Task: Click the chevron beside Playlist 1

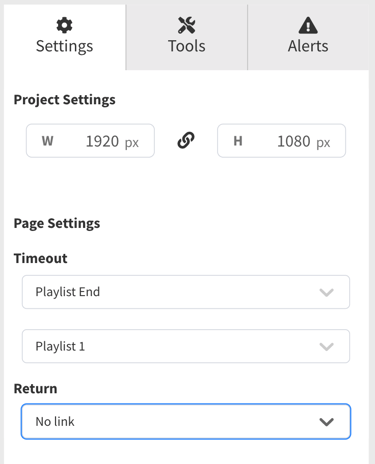Action: click(x=326, y=347)
